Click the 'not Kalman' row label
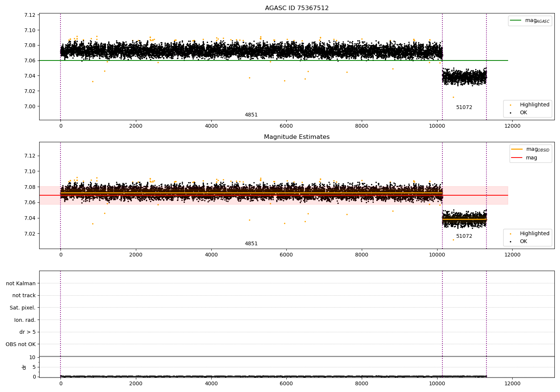The width and height of the screenshot is (560, 392). [21, 283]
